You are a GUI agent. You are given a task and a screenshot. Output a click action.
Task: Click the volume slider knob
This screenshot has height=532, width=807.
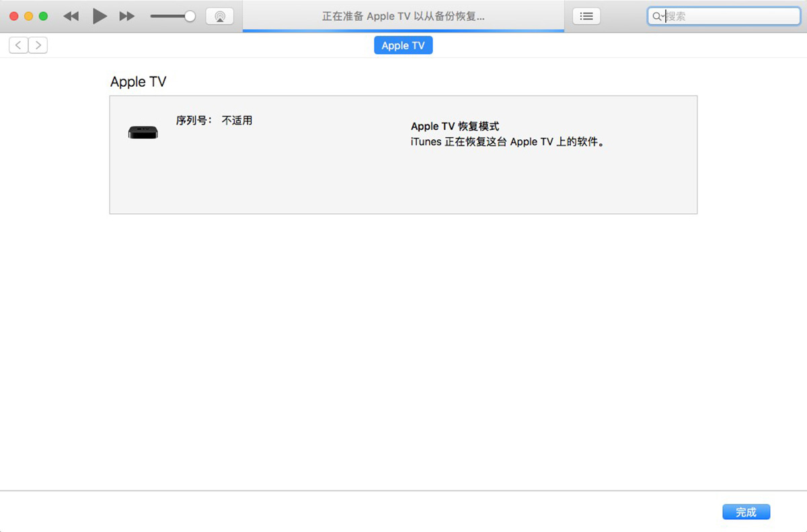[x=190, y=16]
